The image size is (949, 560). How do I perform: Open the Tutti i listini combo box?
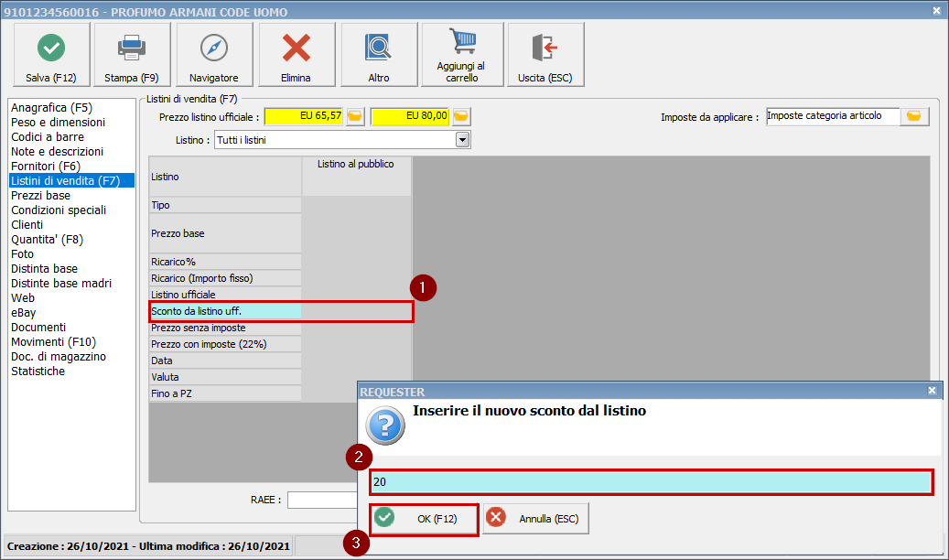(342, 140)
